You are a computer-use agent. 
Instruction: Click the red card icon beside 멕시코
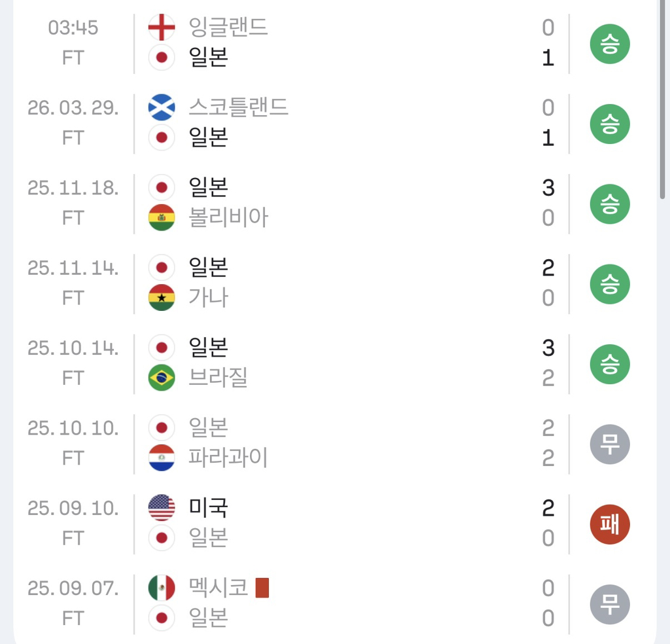coord(262,588)
